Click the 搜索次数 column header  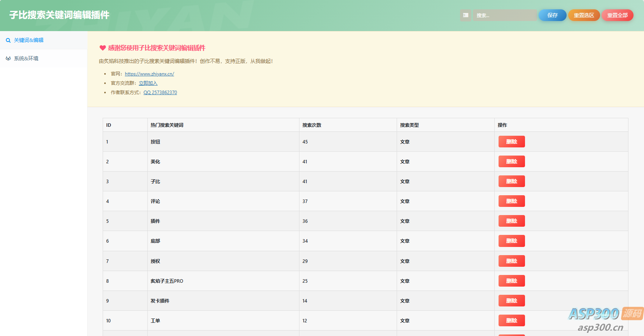(312, 125)
